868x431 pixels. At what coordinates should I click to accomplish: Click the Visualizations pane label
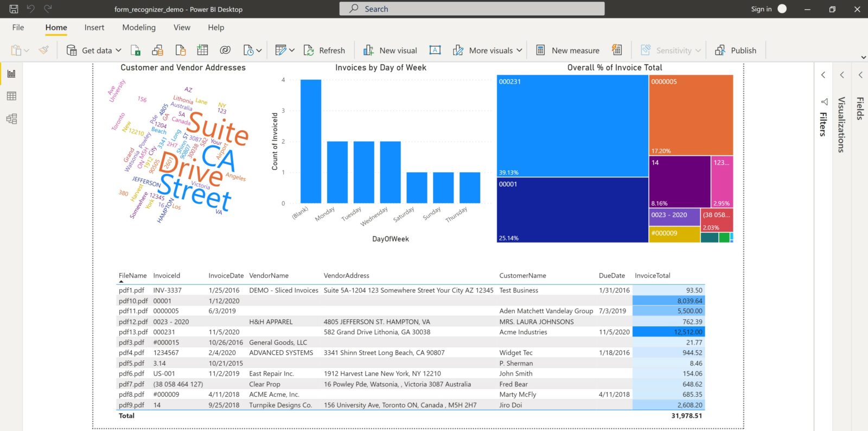pos(841,125)
